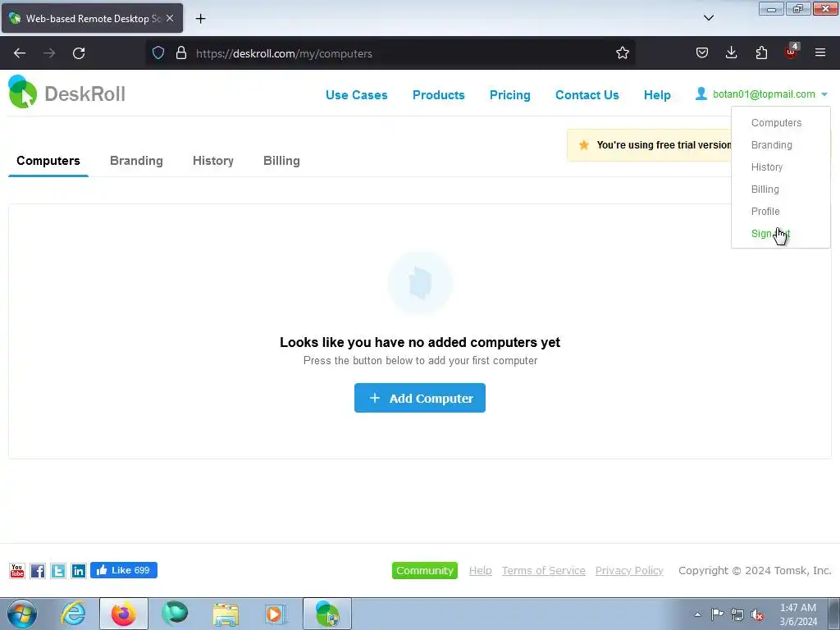Open the Products nav link
Screen dimensions: 840x630
438,95
